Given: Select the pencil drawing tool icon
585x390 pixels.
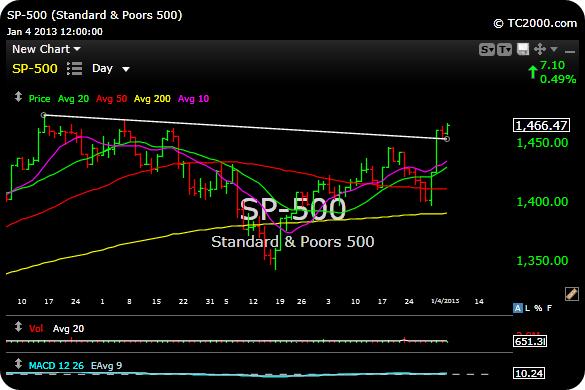Looking at the screenshot, I should tap(572, 294).
